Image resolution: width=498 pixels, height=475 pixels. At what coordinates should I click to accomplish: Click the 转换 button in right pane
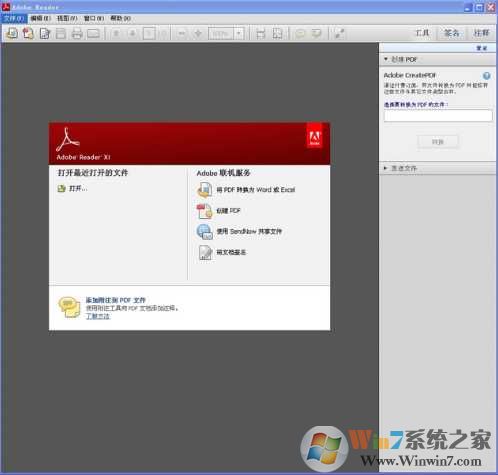[437, 142]
